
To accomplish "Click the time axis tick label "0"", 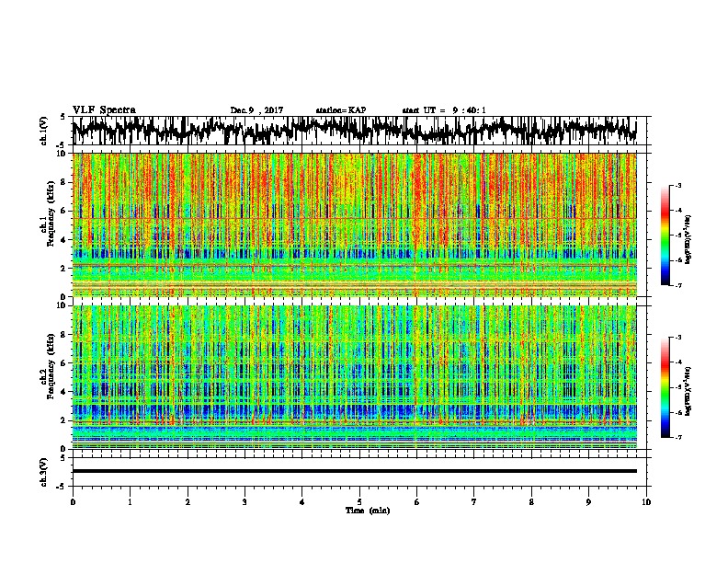I will click(73, 502).
